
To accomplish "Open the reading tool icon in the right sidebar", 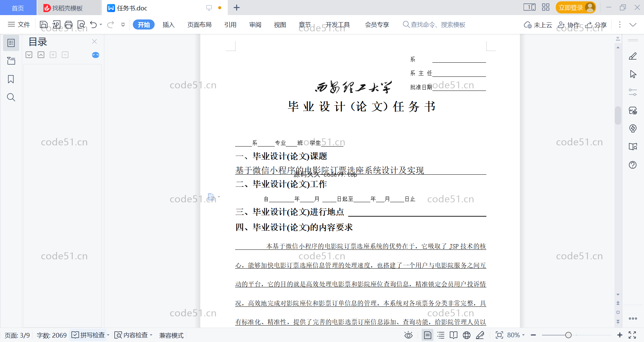I will point(633,147).
